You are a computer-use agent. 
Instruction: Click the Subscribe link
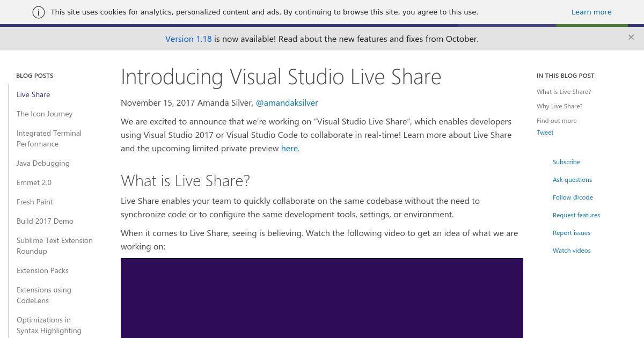(566, 162)
